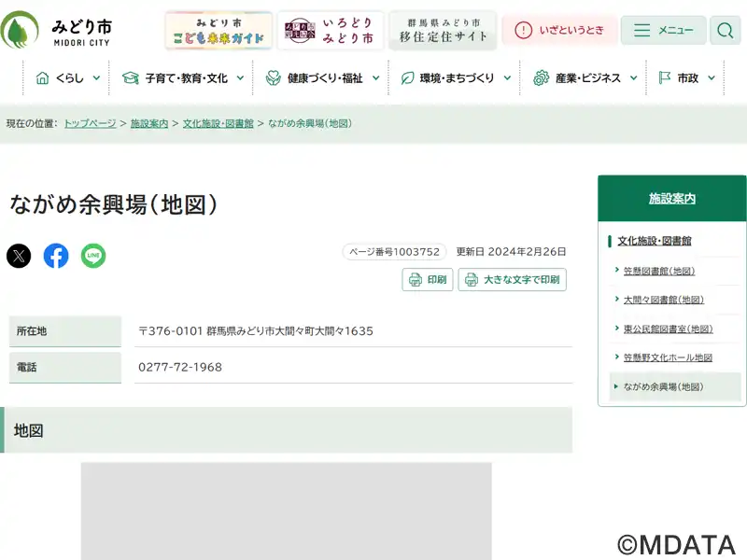The height and width of the screenshot is (560, 747).
Task: Expand the 環境・まちづくり chevron
Action: 507,77
